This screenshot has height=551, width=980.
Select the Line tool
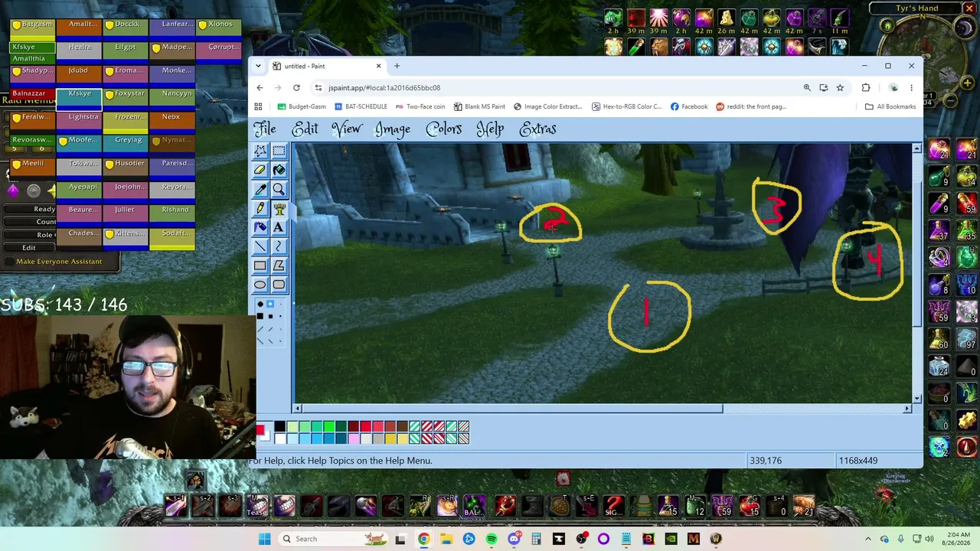click(x=260, y=246)
